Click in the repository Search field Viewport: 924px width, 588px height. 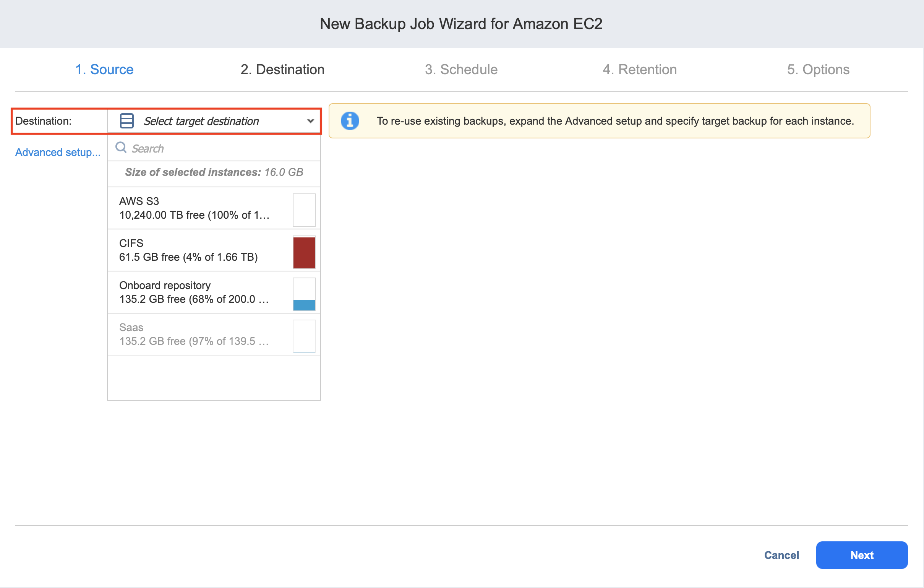pyautogui.click(x=219, y=149)
